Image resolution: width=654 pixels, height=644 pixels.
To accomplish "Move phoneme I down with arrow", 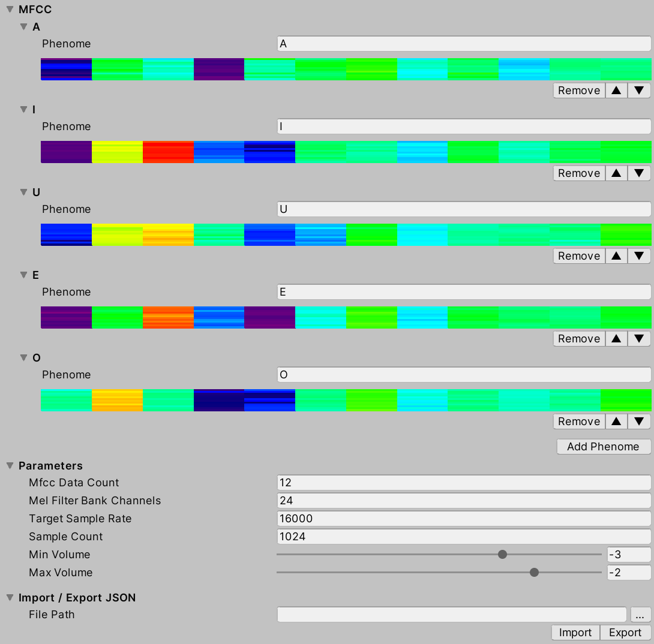I will pyautogui.click(x=639, y=173).
